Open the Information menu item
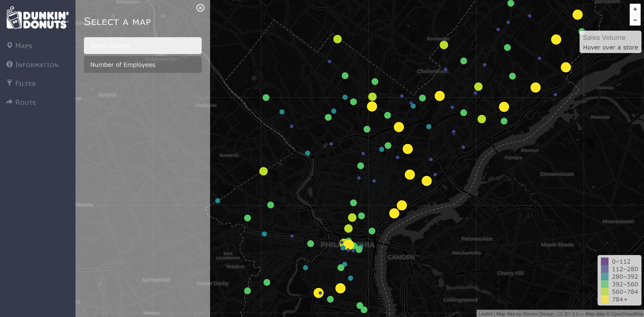Screen dimensions: 644x317 point(37,65)
